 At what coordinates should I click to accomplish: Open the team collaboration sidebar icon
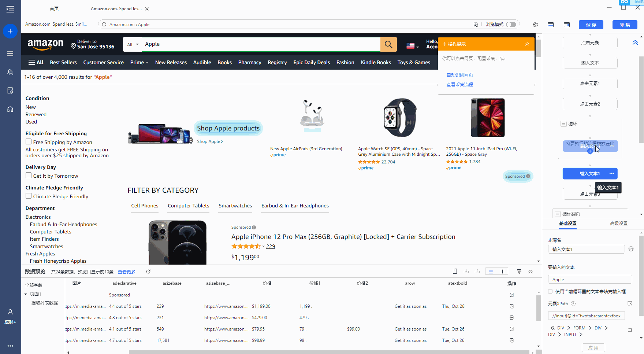click(10, 72)
